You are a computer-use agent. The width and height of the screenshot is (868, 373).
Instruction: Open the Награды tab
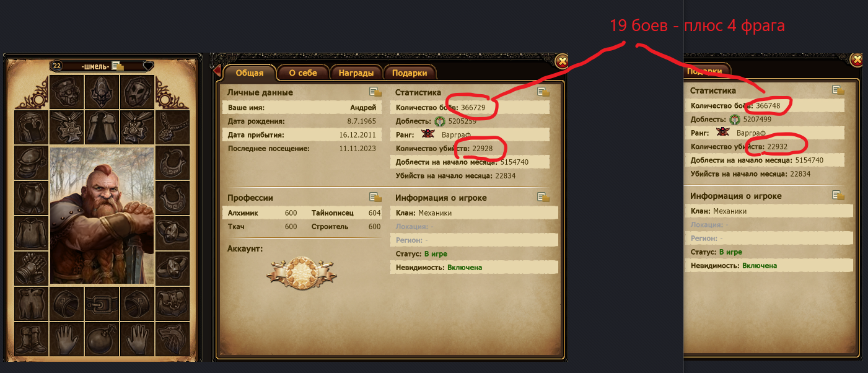(x=356, y=72)
